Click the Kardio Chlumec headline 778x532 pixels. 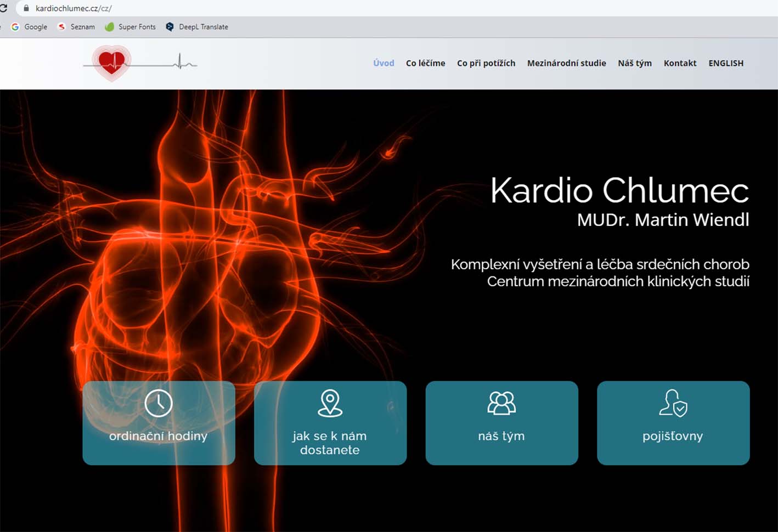[x=619, y=190]
